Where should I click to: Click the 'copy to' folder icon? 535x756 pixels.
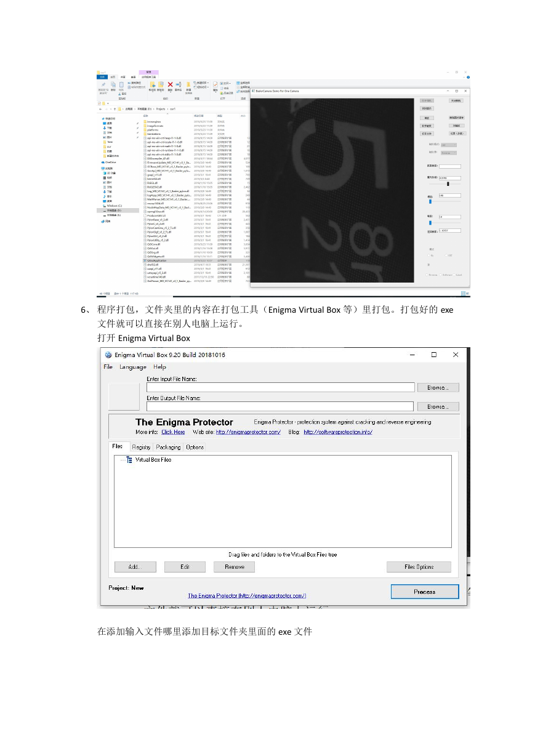click(161, 85)
